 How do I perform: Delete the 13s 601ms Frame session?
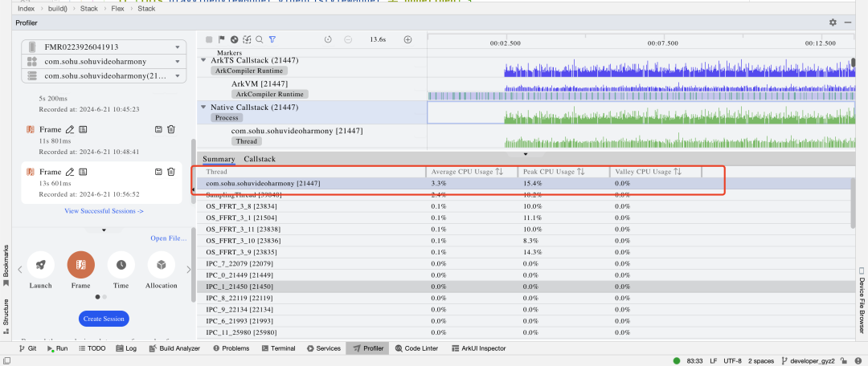tap(171, 172)
